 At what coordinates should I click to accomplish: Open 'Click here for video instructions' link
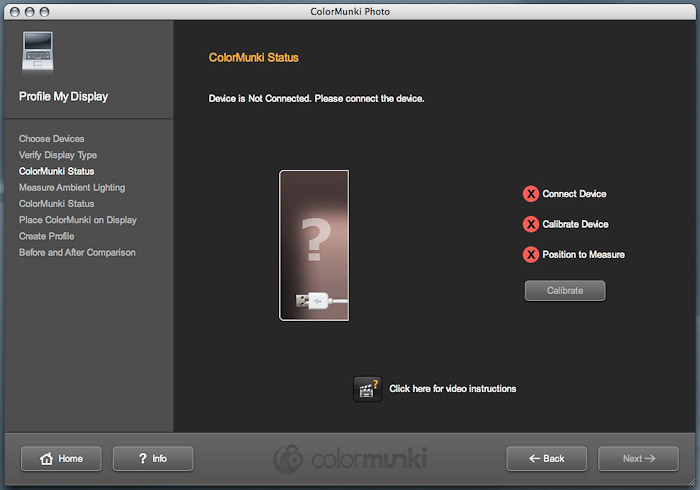pyautogui.click(x=452, y=389)
